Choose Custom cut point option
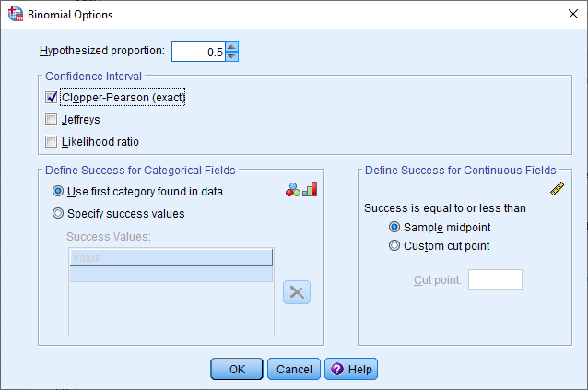This screenshot has height=390, width=588. pyautogui.click(x=395, y=246)
